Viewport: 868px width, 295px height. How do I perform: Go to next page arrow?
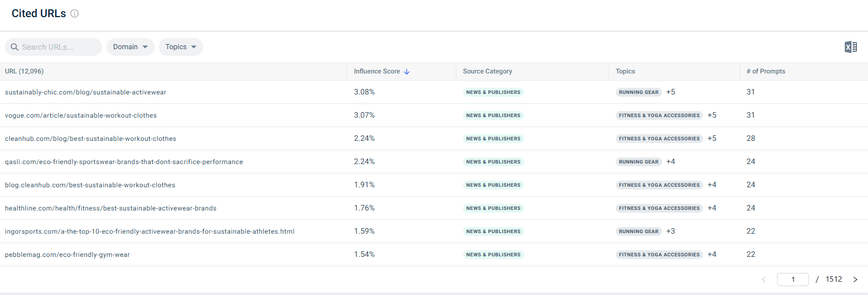click(855, 280)
